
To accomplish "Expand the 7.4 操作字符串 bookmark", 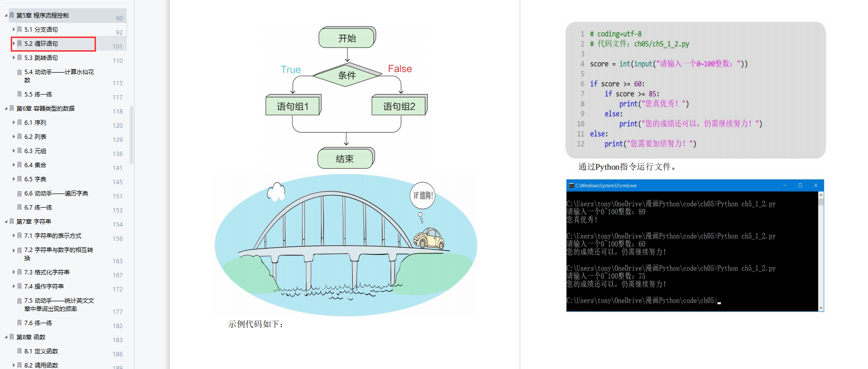I will [14, 286].
